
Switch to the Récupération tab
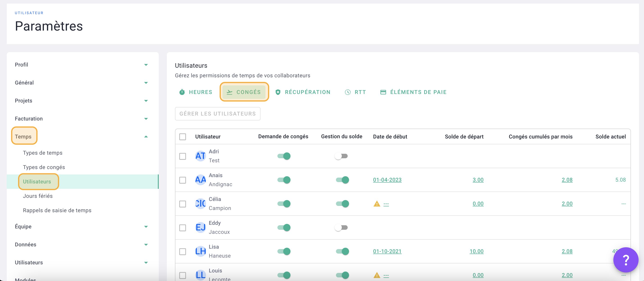coord(303,92)
